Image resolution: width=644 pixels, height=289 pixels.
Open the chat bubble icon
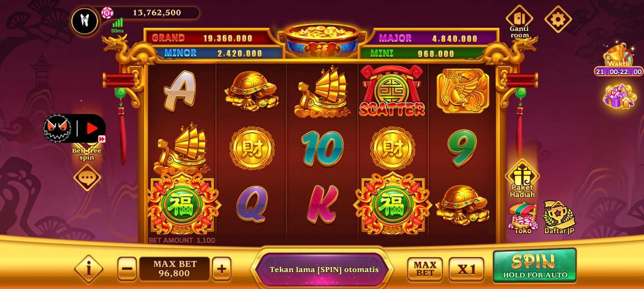coord(87,178)
